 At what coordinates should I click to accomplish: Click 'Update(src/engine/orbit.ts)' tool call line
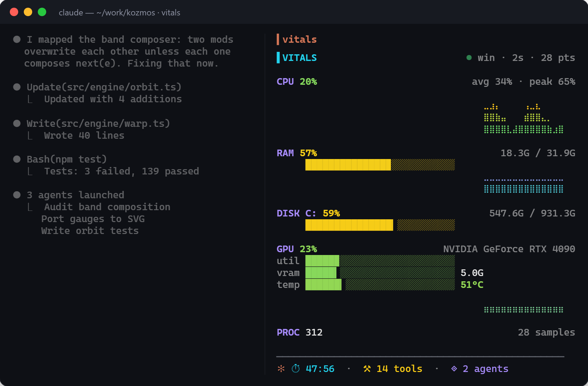click(x=104, y=87)
